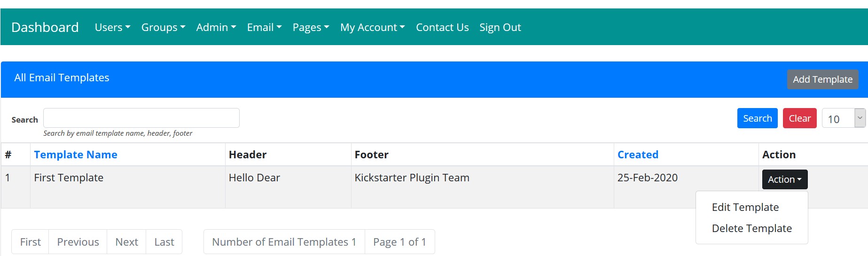This screenshot has width=868, height=256.
Task: Open the rows-per-page selector showing 10
Action: coord(843,118)
